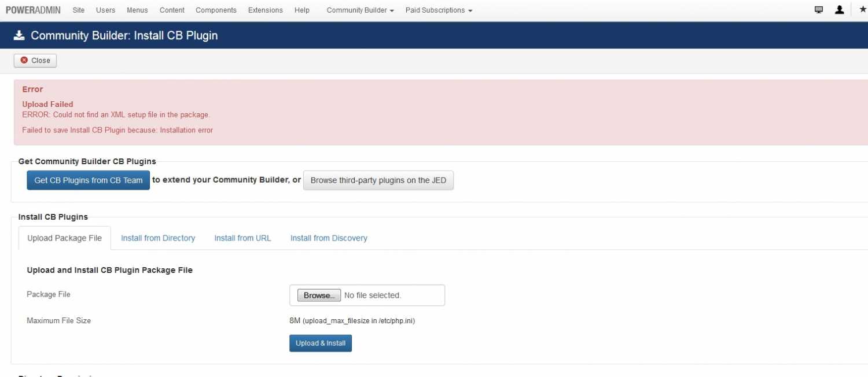Click the 'Package File' label
Viewport: 868px width, 377px height.
tap(49, 294)
